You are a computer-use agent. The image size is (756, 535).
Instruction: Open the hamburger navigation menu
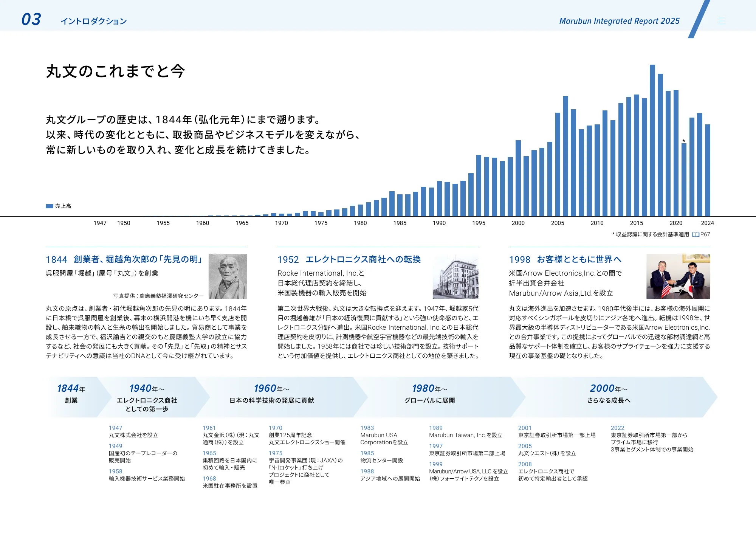722,21
